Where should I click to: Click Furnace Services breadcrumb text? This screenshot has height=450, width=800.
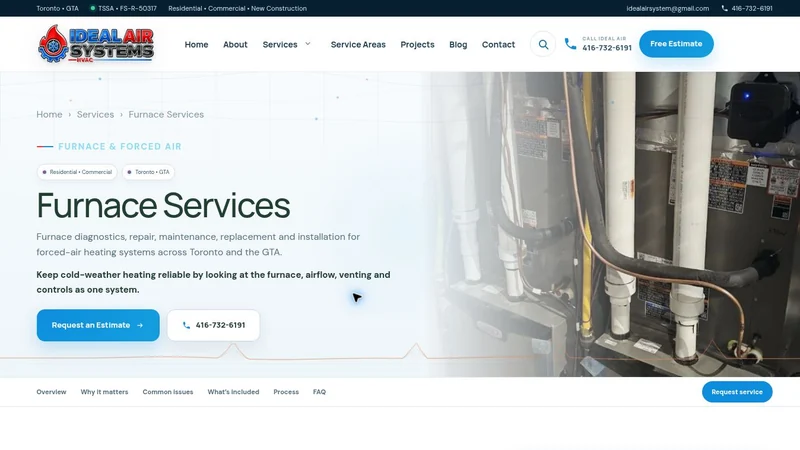pos(166,114)
